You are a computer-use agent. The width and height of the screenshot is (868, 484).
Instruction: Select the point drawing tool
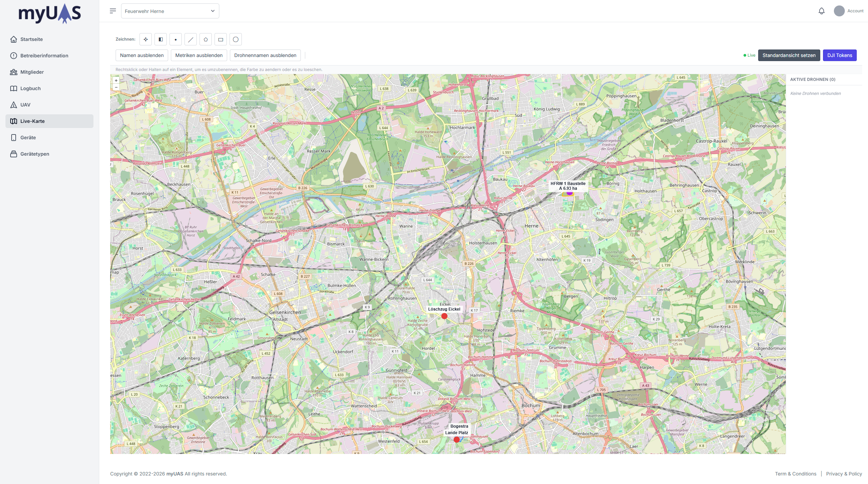(x=176, y=39)
